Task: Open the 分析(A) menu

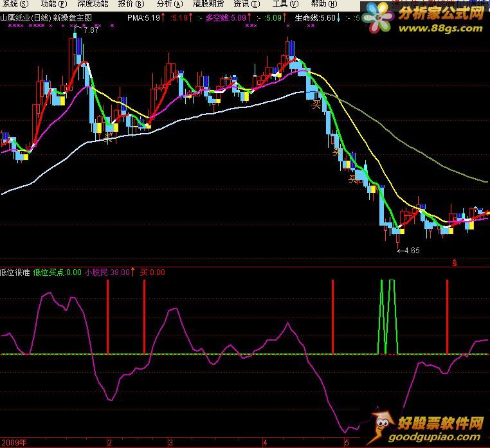Action: pos(170,4)
